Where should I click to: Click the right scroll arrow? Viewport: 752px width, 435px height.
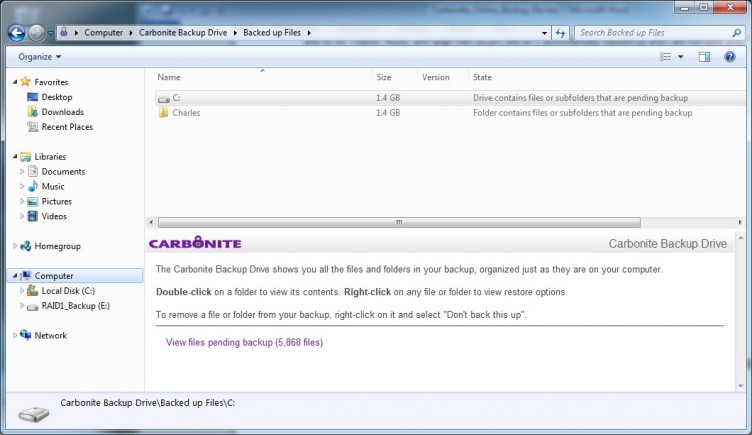pyautogui.click(x=740, y=223)
